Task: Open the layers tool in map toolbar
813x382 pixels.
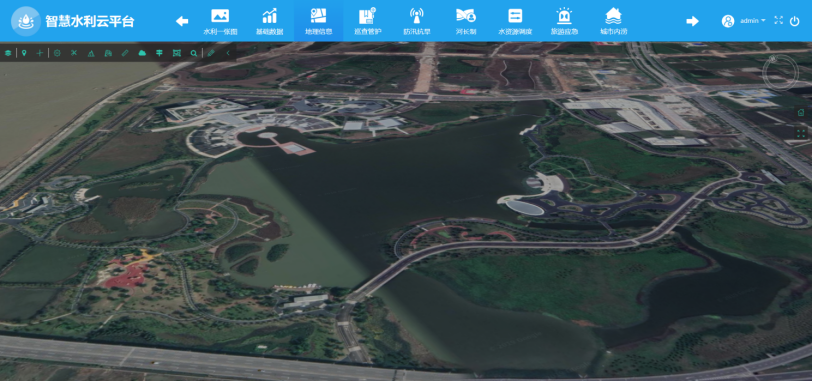Action: click(x=8, y=53)
